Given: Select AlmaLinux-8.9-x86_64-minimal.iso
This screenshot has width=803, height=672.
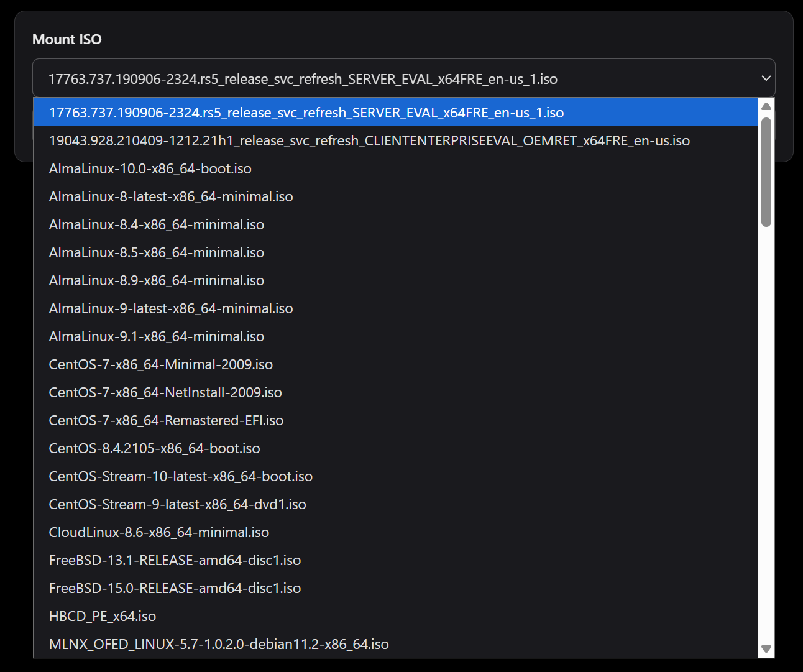Looking at the screenshot, I should pyautogui.click(x=396, y=280).
